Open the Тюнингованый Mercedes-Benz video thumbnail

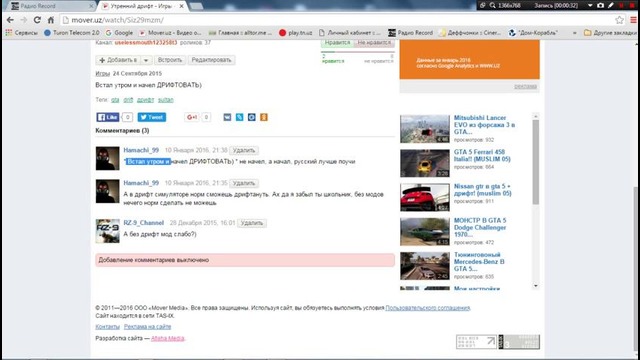(x=424, y=266)
